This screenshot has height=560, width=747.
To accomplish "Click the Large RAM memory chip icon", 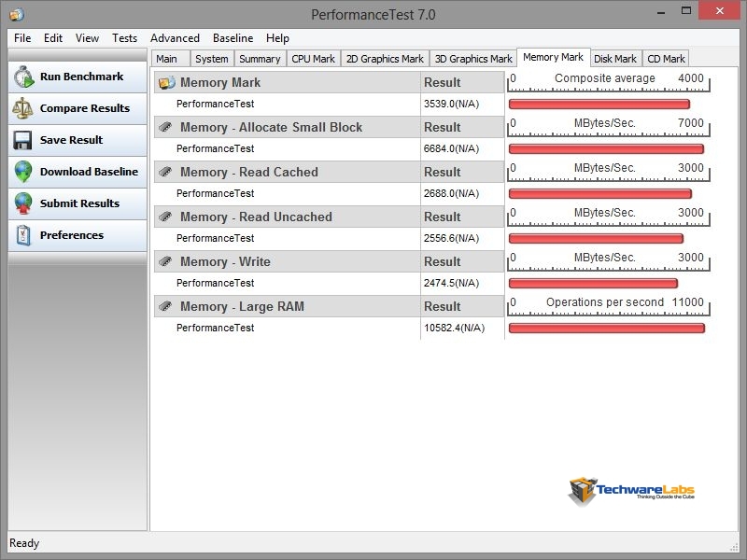I will click(165, 306).
